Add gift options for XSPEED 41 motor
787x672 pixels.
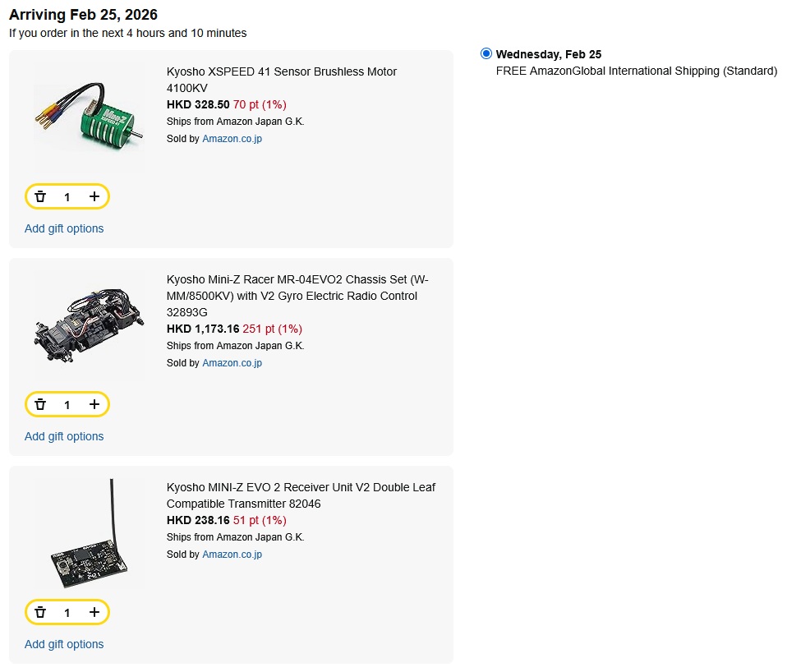click(x=64, y=228)
